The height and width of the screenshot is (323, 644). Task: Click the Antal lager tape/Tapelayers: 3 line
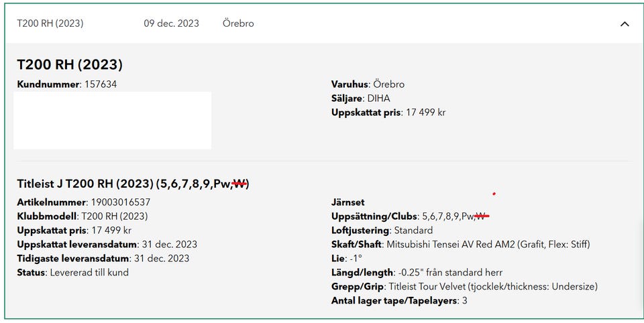point(399,301)
